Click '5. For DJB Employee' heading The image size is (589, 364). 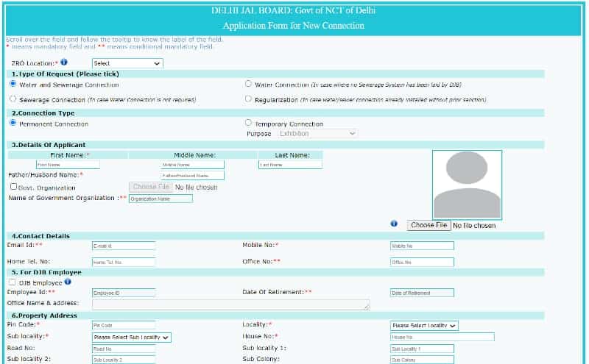point(46,272)
